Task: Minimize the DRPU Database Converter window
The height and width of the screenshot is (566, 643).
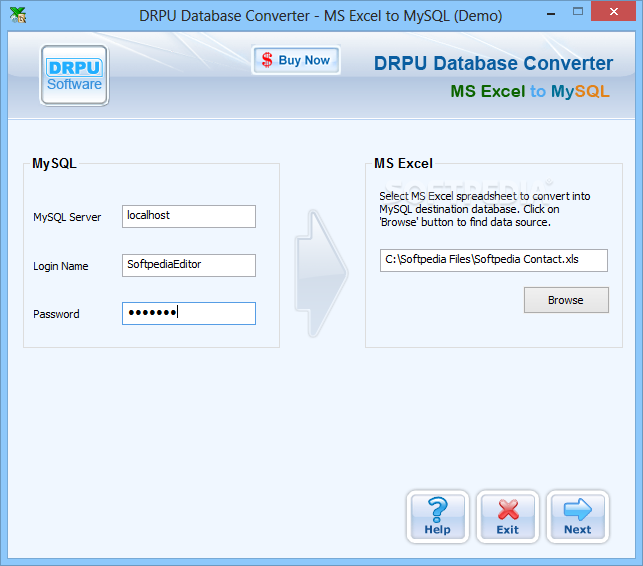Action: point(551,13)
